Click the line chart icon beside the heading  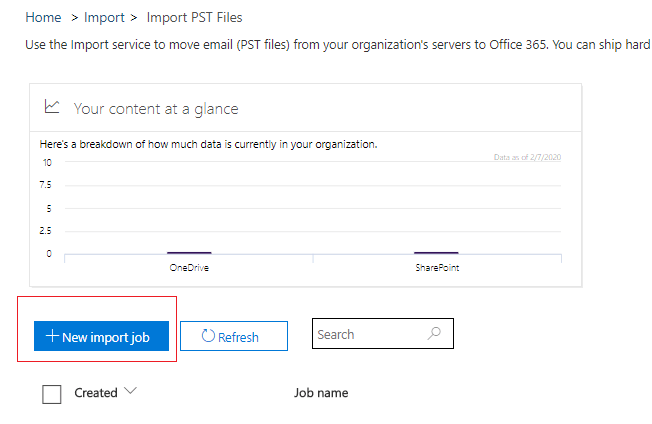[53, 107]
